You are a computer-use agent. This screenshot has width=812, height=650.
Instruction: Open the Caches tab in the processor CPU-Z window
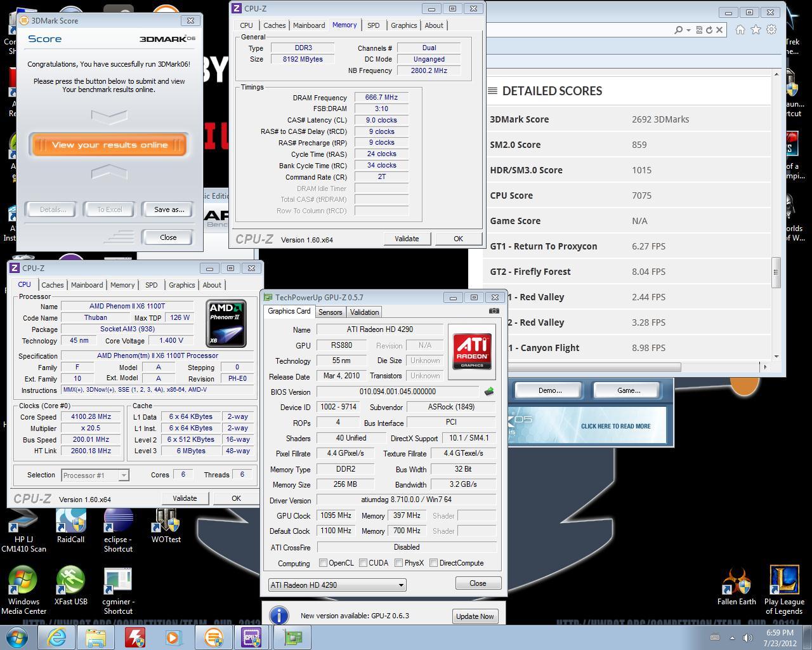(53, 285)
